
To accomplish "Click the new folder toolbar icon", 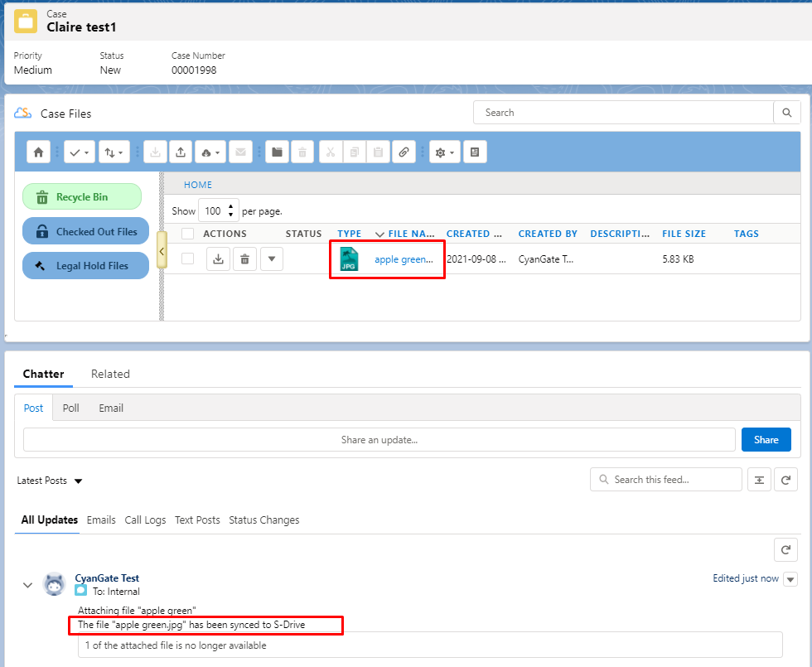I will pos(277,152).
